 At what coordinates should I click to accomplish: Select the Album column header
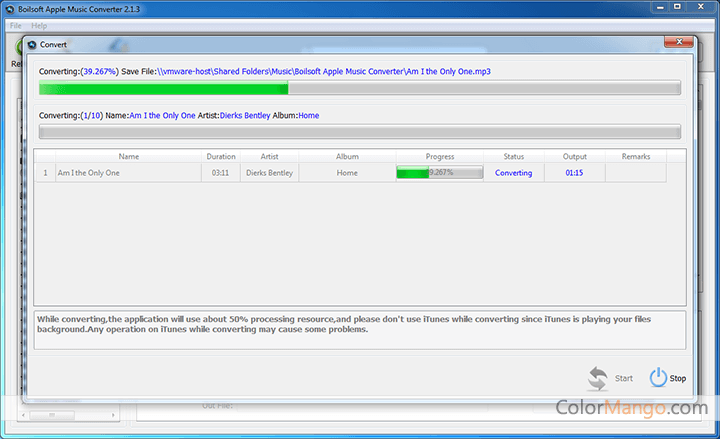click(x=347, y=156)
